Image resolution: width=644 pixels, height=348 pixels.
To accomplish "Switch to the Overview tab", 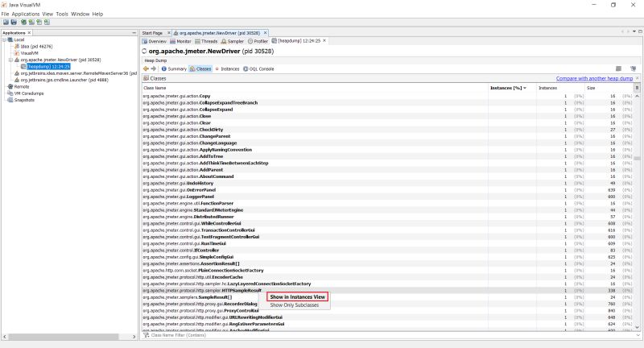I will pyautogui.click(x=155, y=41).
